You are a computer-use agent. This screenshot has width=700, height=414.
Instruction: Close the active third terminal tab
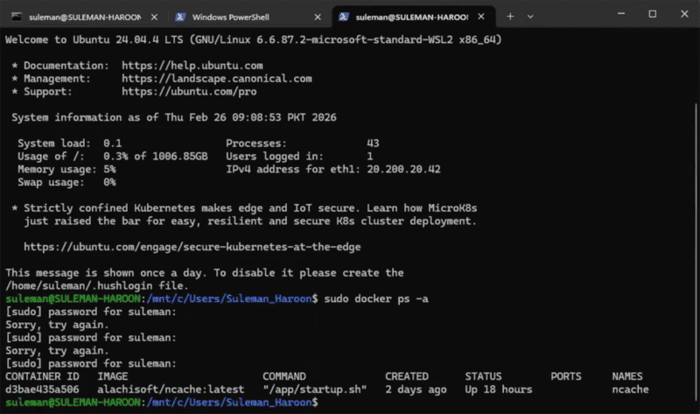(481, 17)
